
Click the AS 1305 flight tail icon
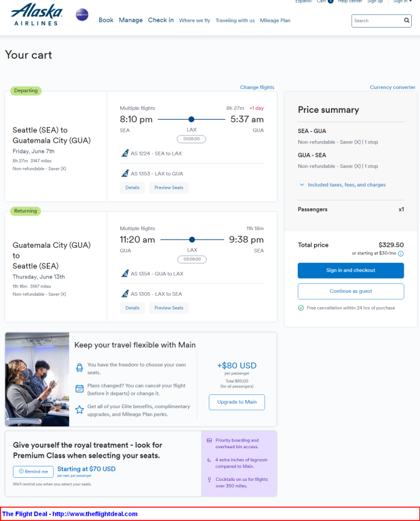(x=125, y=293)
